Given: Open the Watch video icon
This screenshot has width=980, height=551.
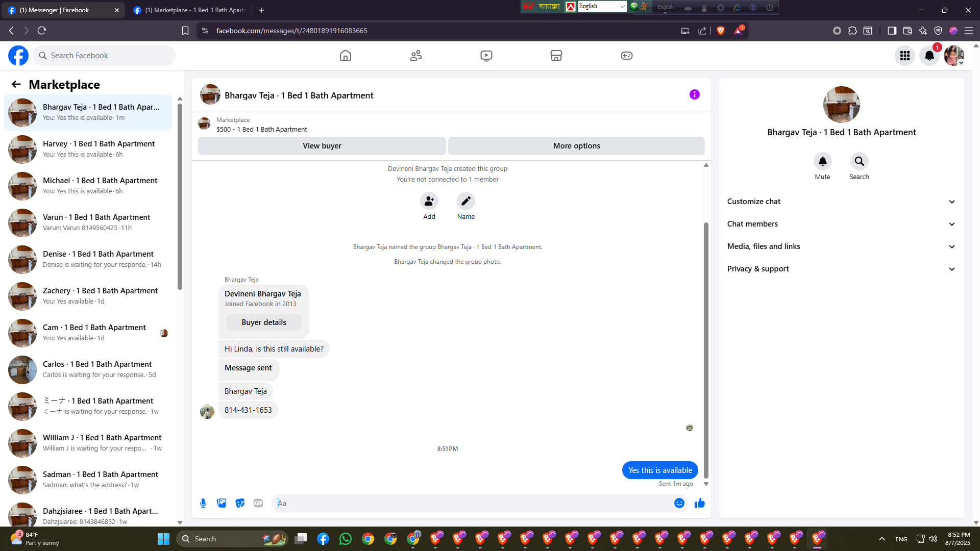Looking at the screenshot, I should [486, 56].
